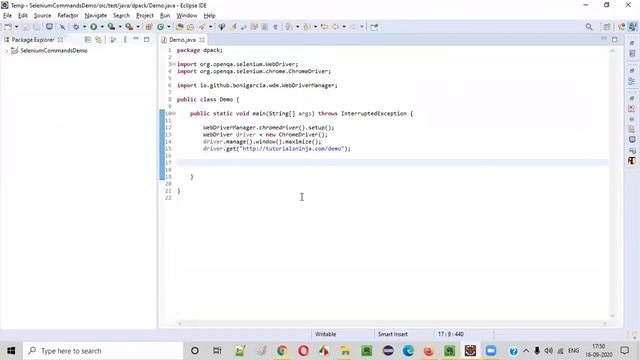The width and height of the screenshot is (640, 360).
Task: Click the Smart Insert status entry
Action: tap(393, 334)
